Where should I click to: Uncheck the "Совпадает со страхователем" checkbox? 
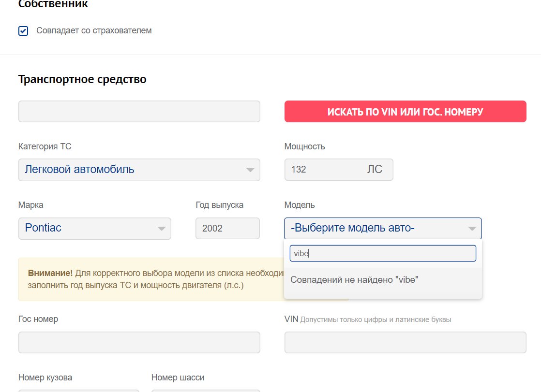click(x=23, y=31)
